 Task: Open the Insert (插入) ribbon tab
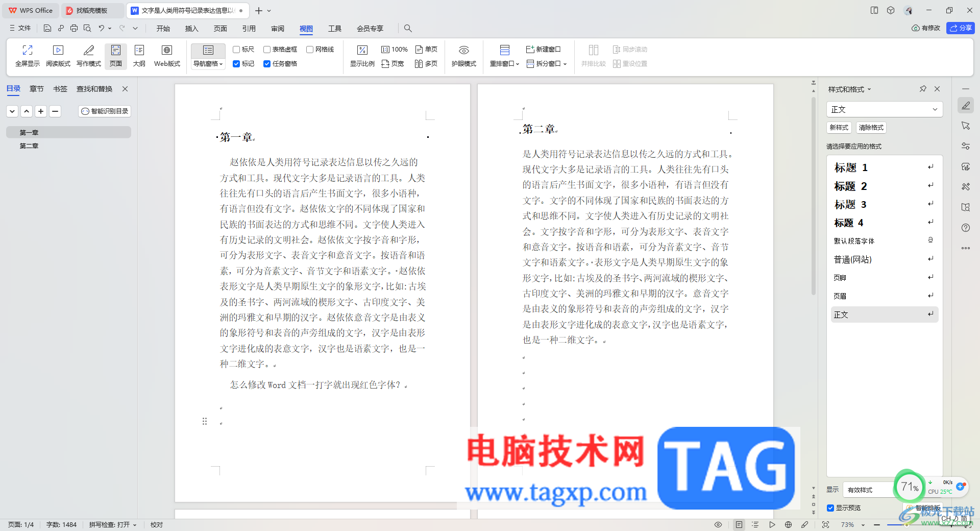[192, 29]
